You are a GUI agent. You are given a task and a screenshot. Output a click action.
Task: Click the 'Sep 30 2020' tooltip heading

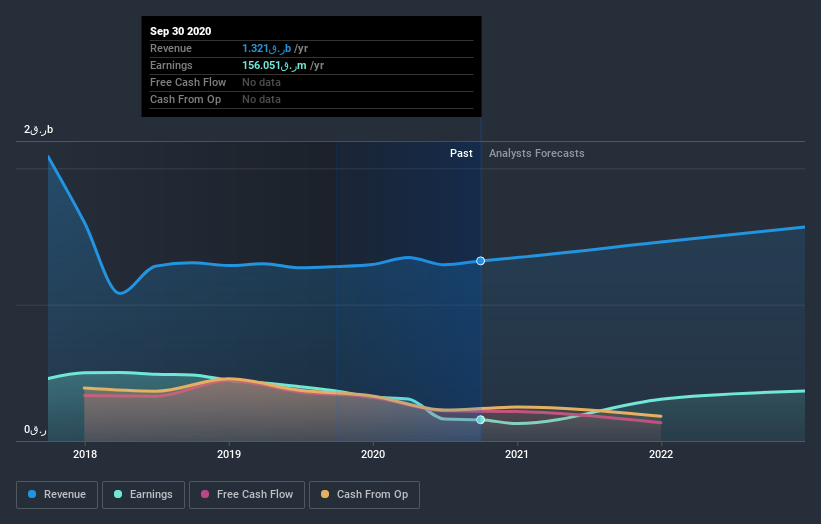click(181, 31)
